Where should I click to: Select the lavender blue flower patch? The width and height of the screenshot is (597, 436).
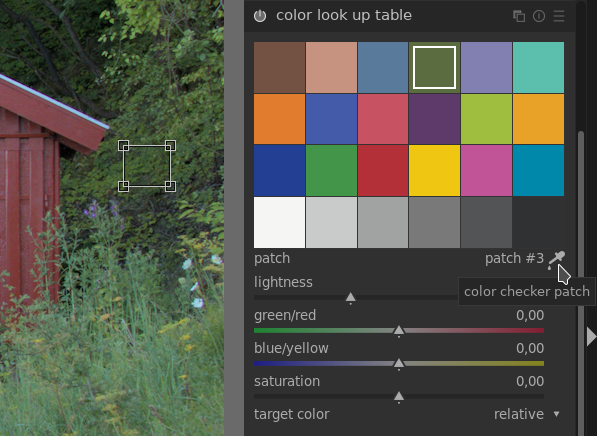coord(486,67)
